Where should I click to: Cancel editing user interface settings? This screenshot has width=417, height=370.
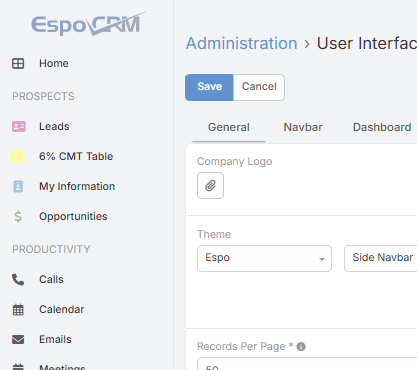[x=259, y=87]
